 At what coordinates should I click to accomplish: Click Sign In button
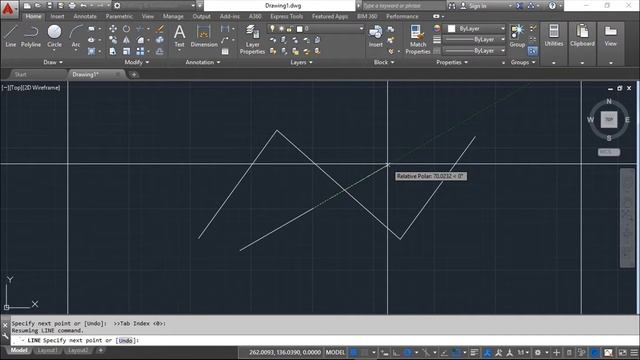[473, 6]
